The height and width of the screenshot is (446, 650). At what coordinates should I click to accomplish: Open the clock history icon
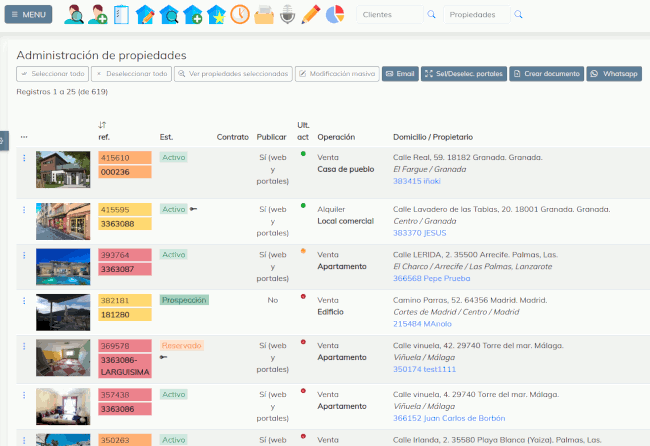(240, 15)
